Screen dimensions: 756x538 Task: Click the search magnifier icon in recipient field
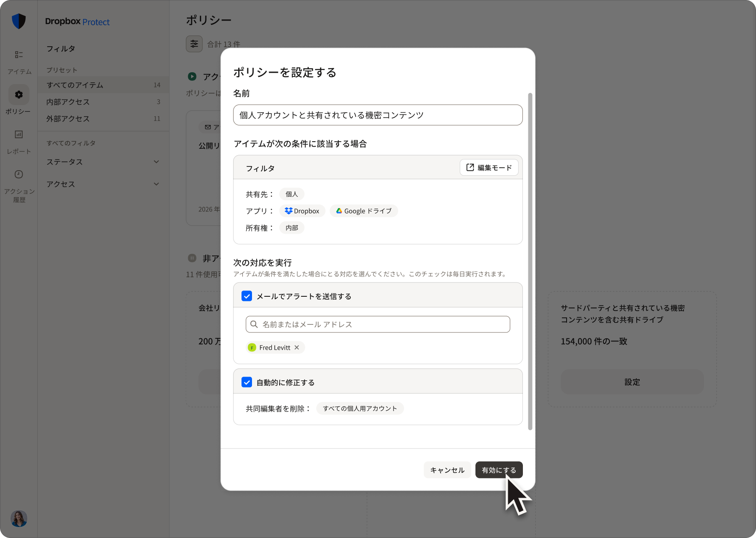tap(254, 324)
